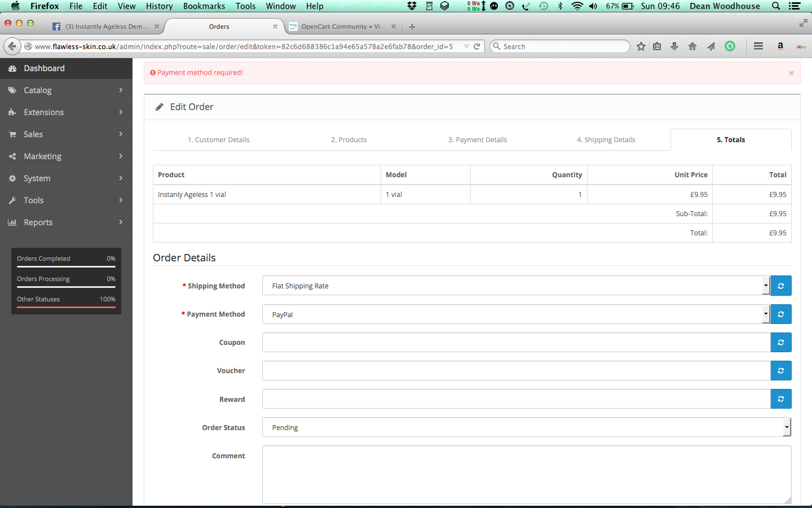Go back using browser back arrow

click(x=12, y=46)
